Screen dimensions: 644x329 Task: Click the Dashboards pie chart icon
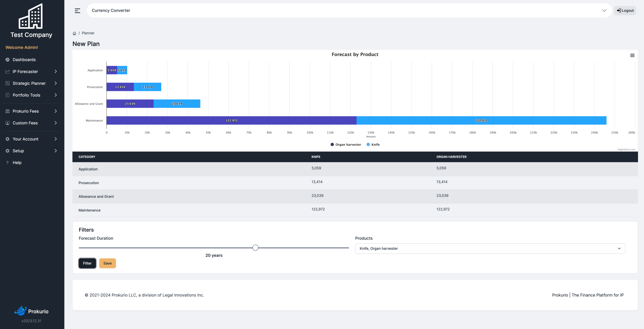click(8, 60)
